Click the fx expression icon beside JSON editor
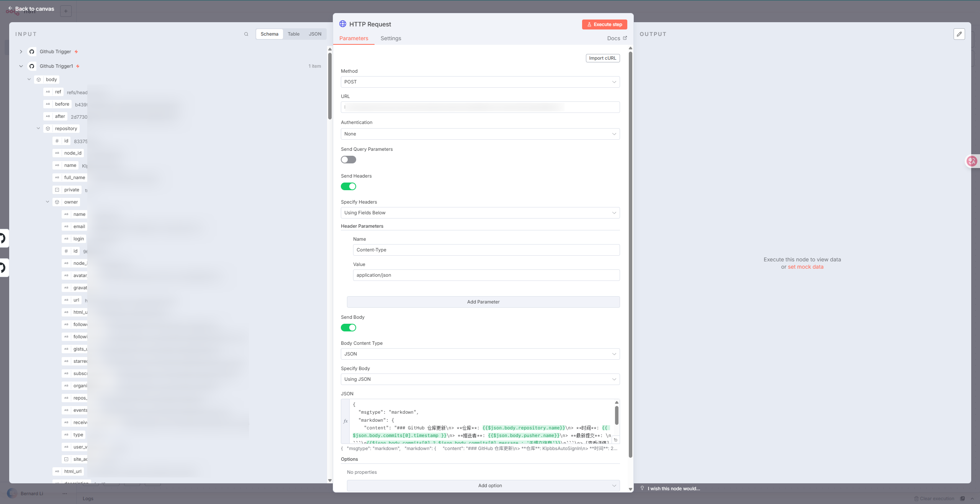The width and height of the screenshot is (980, 504). 345,421
